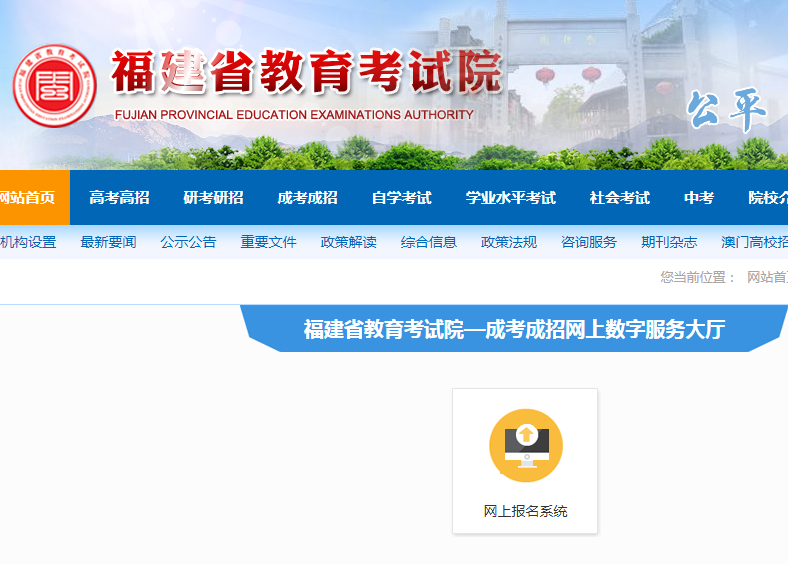Screen dimensions: 788x564
Task: Click 您当前位置 breadcrumb label
Action: tap(698, 277)
